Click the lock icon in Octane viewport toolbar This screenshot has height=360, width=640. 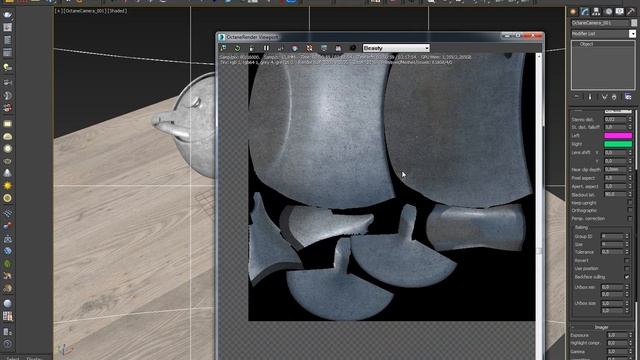pos(251,48)
